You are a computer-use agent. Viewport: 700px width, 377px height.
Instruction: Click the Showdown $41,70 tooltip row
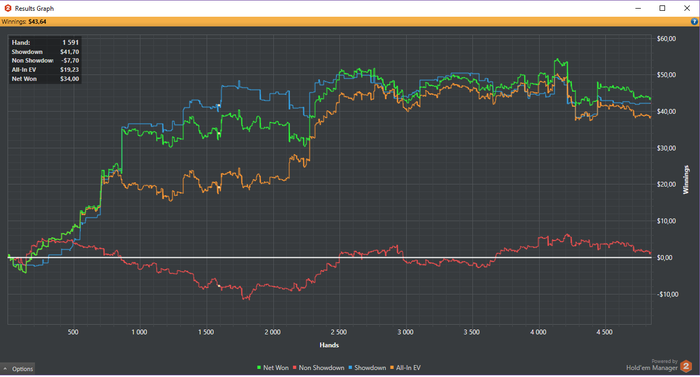pos(45,52)
